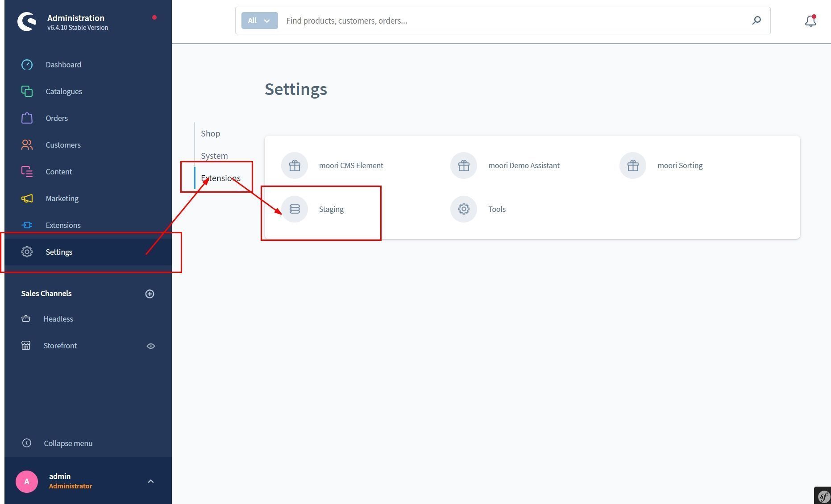Toggle Storefront visibility eye icon
Image resolution: width=831 pixels, height=504 pixels.
(x=151, y=346)
